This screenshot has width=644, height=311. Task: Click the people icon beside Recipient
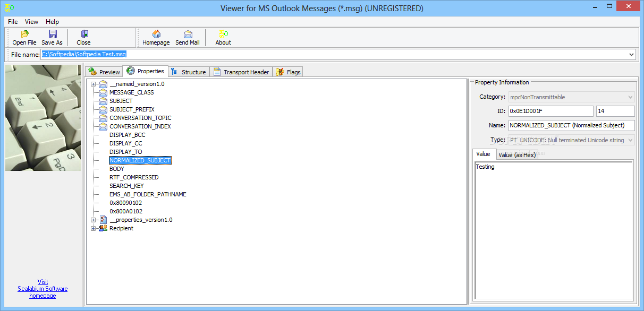tap(103, 228)
